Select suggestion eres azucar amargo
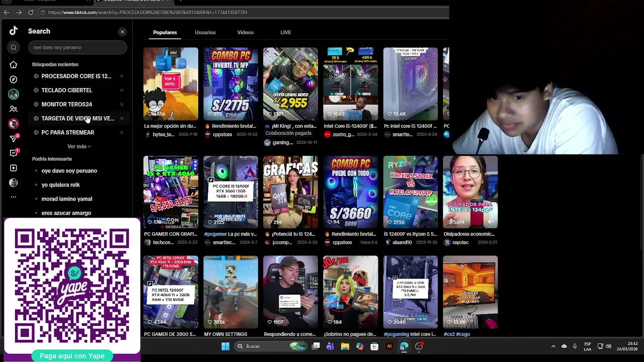This screenshot has height=362, width=644. [66, 213]
